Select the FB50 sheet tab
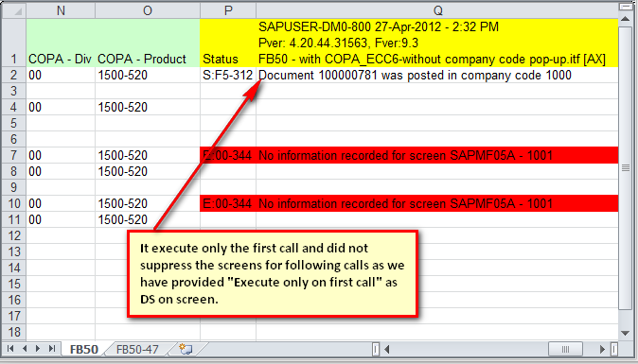Screen dimensions: 638x364 (84, 349)
